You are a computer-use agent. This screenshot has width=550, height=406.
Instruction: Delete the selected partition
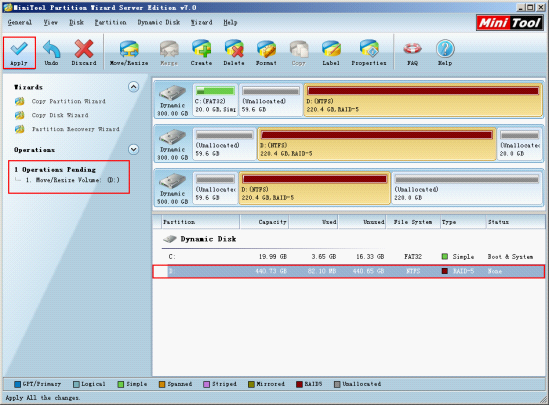coord(234,53)
